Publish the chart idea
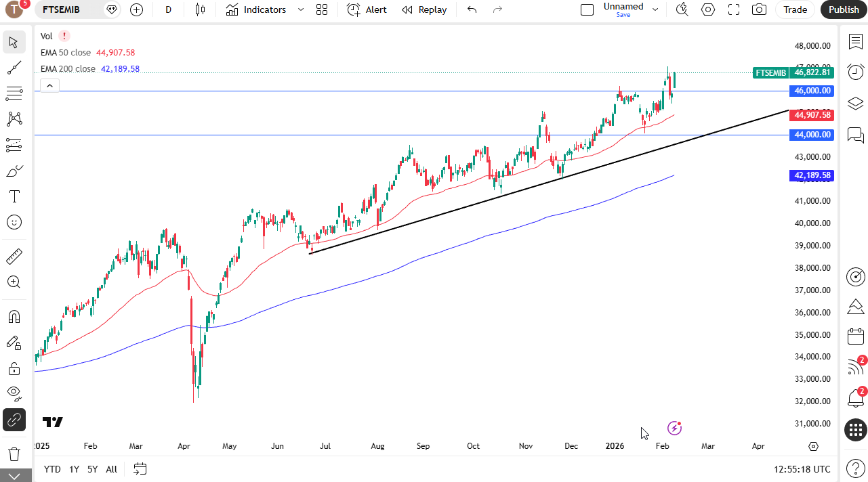Screen dimensions: 868x482 844,9
